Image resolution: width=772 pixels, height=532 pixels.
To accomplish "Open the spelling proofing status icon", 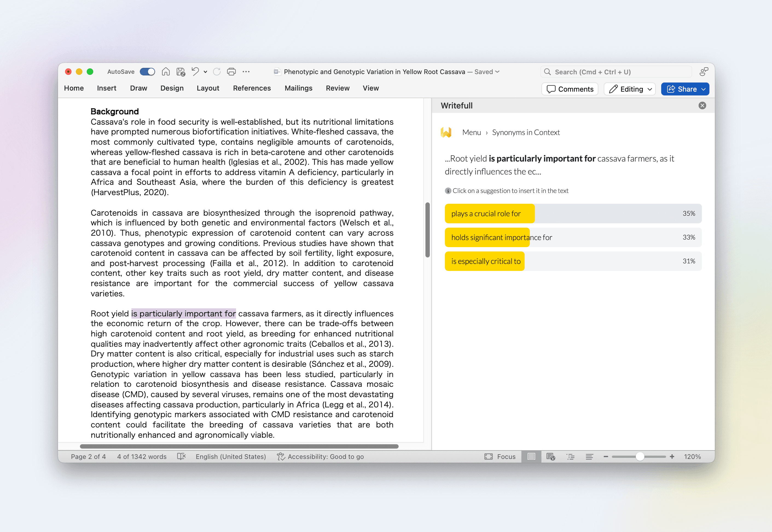I will (x=181, y=456).
